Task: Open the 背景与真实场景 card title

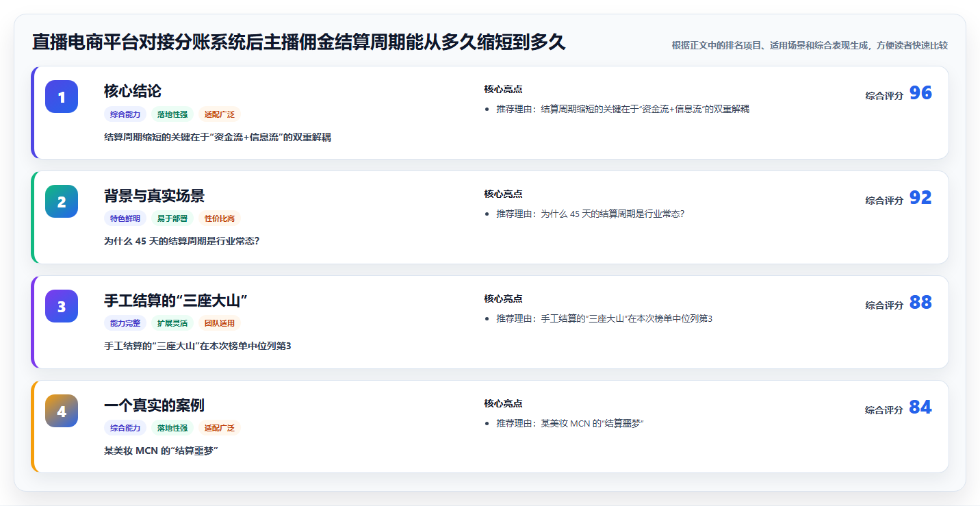Action: [x=154, y=196]
